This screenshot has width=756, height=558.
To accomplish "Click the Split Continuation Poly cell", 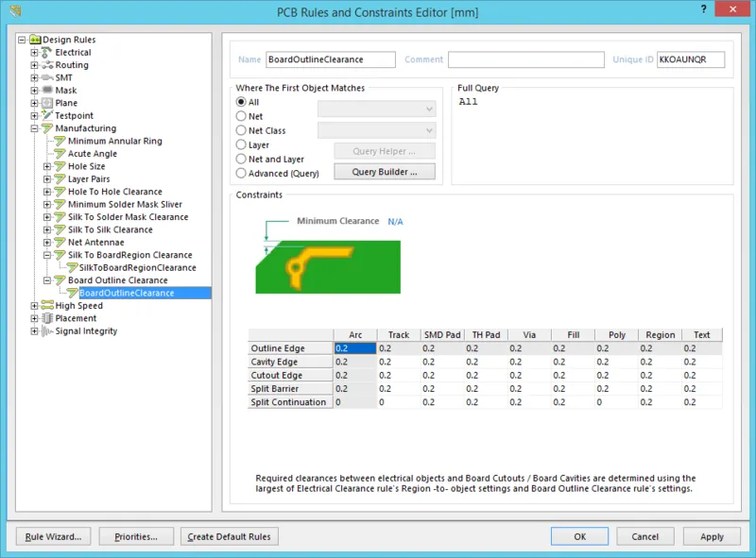I will 616,402.
